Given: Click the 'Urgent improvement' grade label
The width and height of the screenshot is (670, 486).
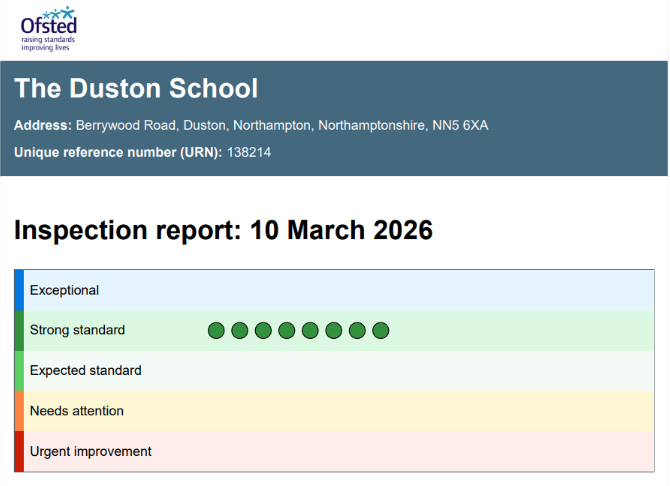Looking at the screenshot, I should (91, 451).
